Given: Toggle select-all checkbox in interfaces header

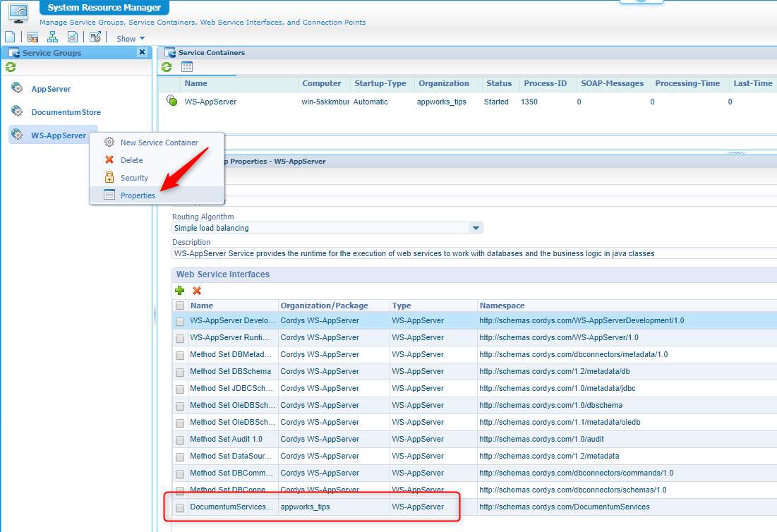Looking at the screenshot, I should 180,306.
